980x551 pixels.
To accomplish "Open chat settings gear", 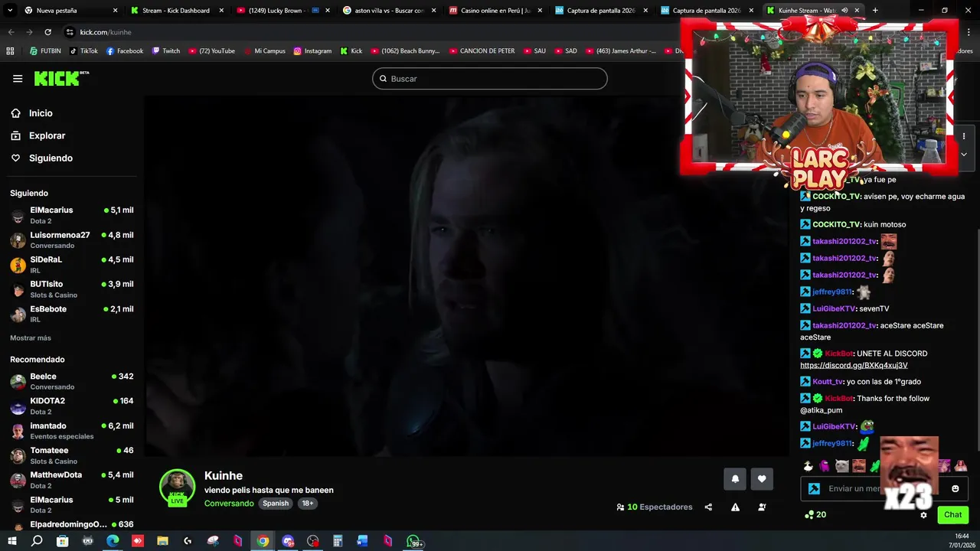I will pos(923,515).
